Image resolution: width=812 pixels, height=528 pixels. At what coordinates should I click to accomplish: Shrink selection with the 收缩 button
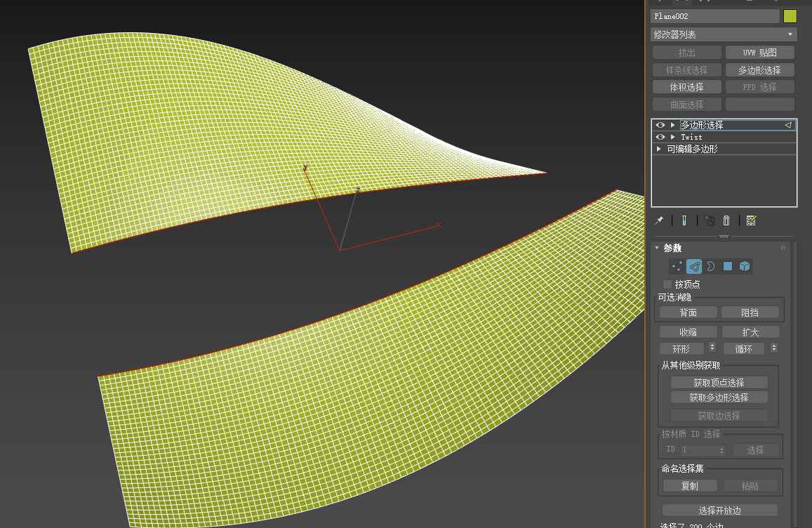coord(688,332)
